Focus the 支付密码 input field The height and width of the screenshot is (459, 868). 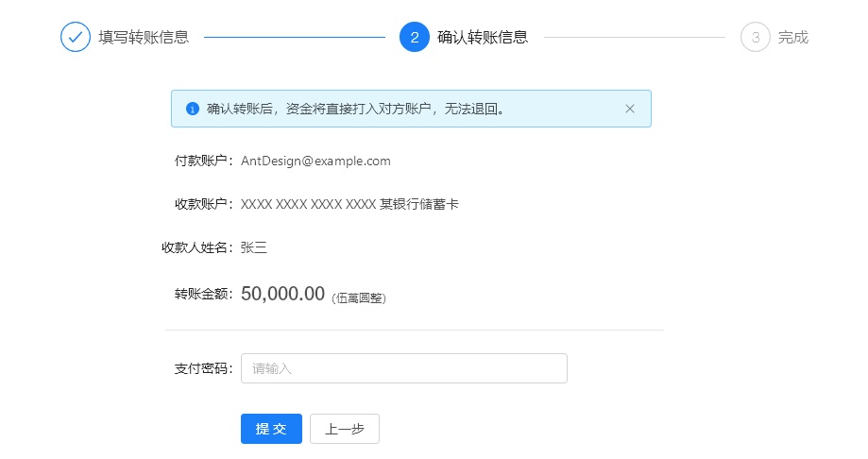(404, 368)
